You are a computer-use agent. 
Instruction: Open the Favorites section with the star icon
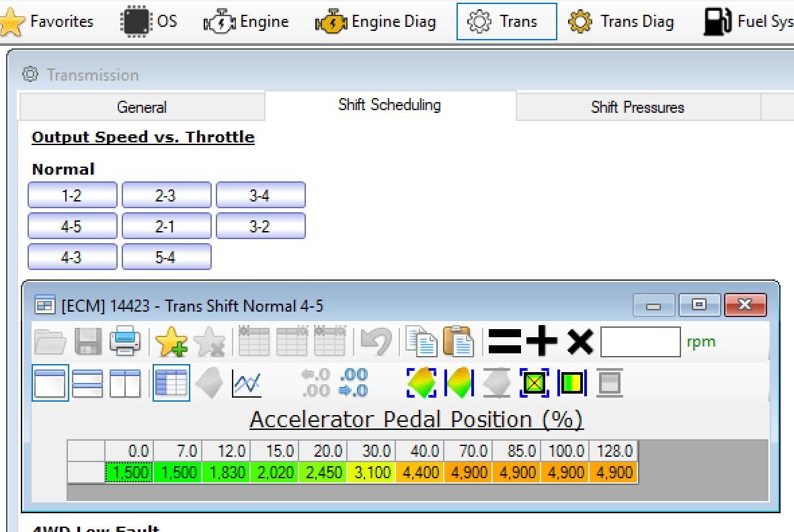(47, 21)
